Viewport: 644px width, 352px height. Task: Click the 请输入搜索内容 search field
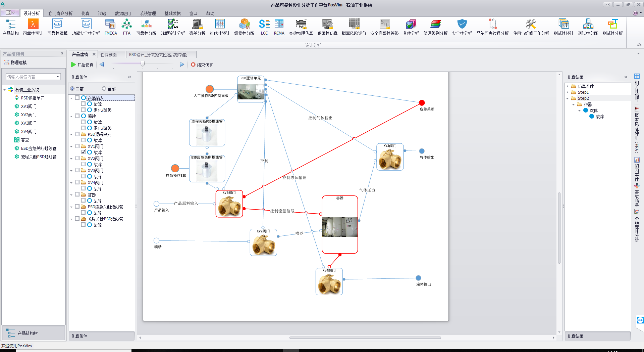[x=31, y=77]
